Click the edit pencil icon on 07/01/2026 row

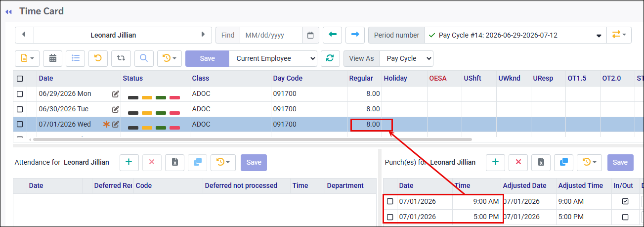pos(116,125)
